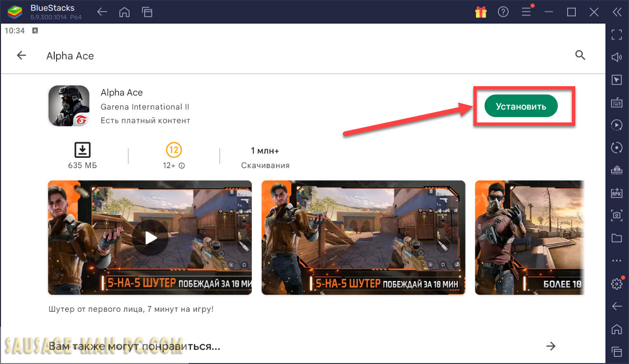The height and width of the screenshot is (364, 629).
Task: Click the 12+ age rating badge
Action: (x=174, y=150)
